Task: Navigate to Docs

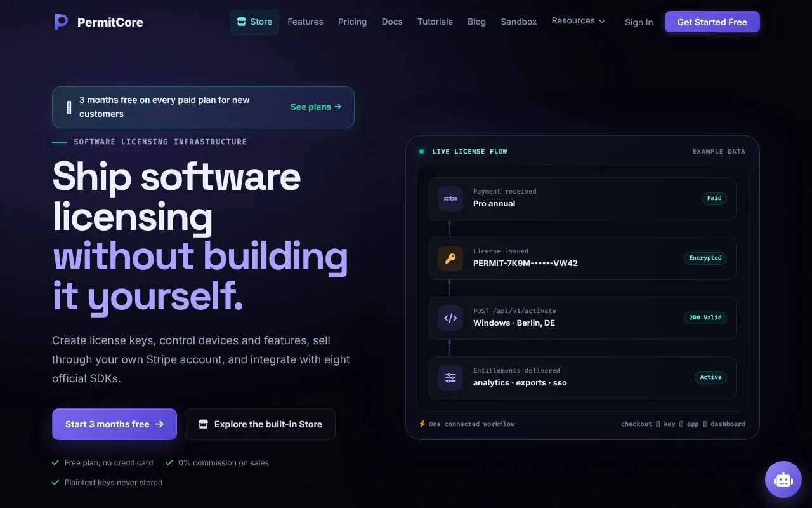Action: point(392,22)
